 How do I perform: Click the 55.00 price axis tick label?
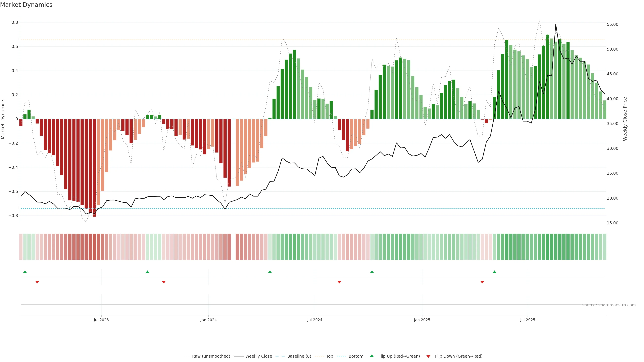pos(612,24)
